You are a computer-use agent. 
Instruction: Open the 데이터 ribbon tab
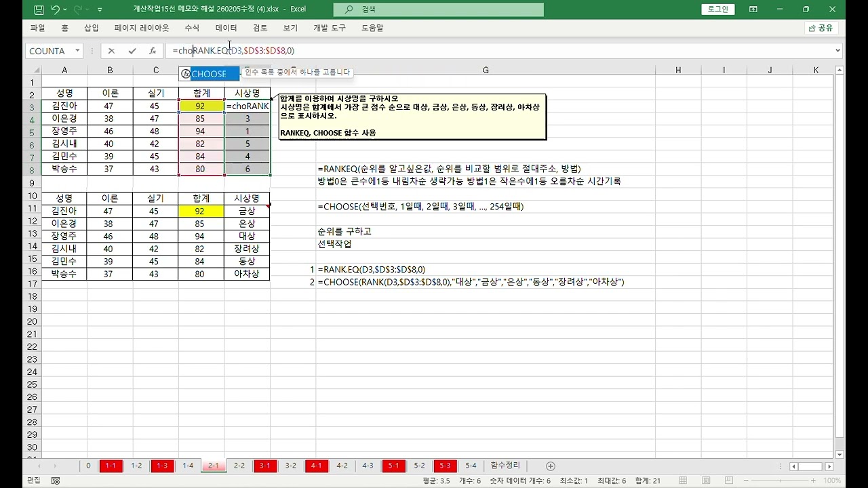point(226,28)
